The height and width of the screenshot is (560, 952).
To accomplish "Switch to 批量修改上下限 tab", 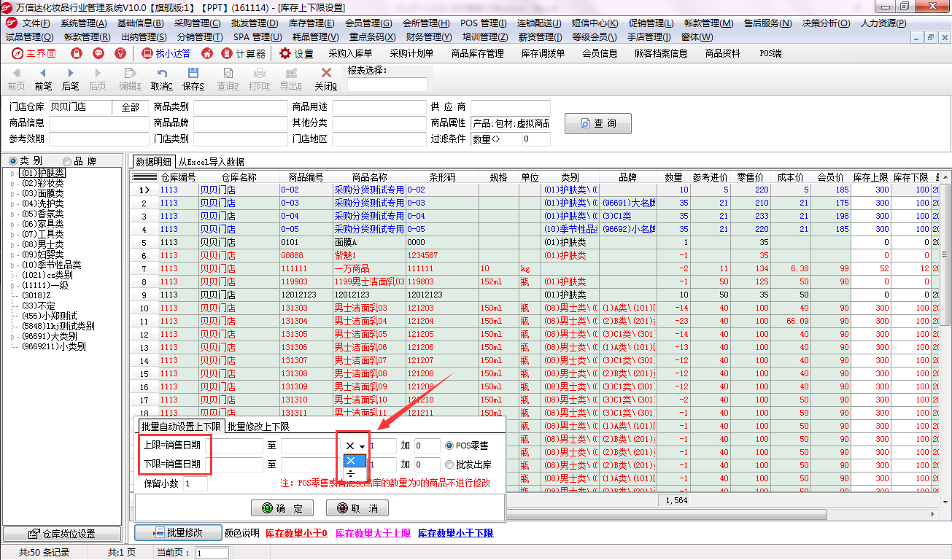I will [x=258, y=427].
